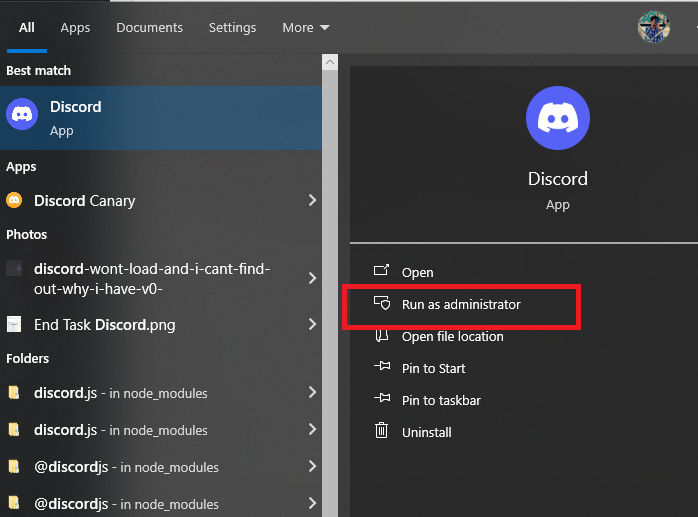Switch to the Documents tab

[149, 28]
